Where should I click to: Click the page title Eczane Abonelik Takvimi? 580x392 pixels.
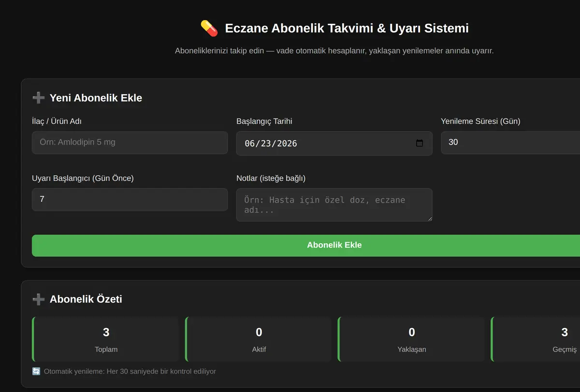coord(347,29)
